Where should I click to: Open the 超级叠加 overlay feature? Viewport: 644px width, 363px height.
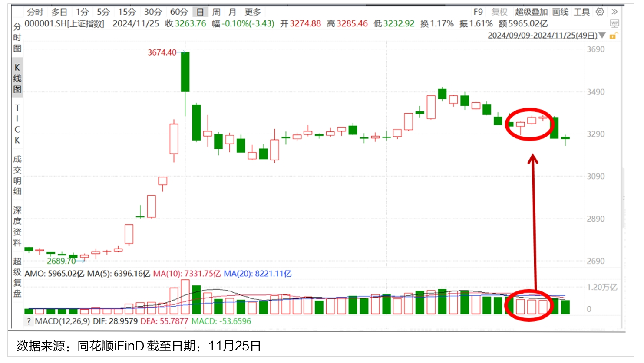click(531, 12)
